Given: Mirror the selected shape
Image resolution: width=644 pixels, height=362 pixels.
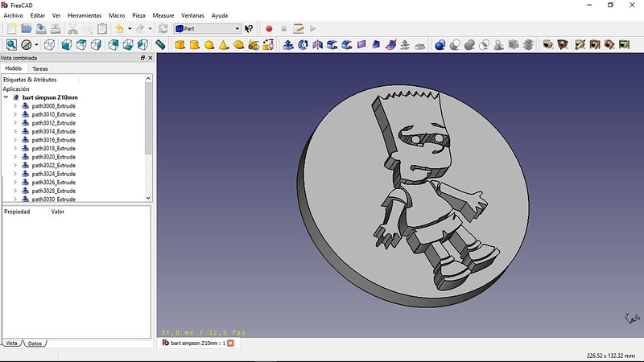Looking at the screenshot, I should [x=317, y=45].
